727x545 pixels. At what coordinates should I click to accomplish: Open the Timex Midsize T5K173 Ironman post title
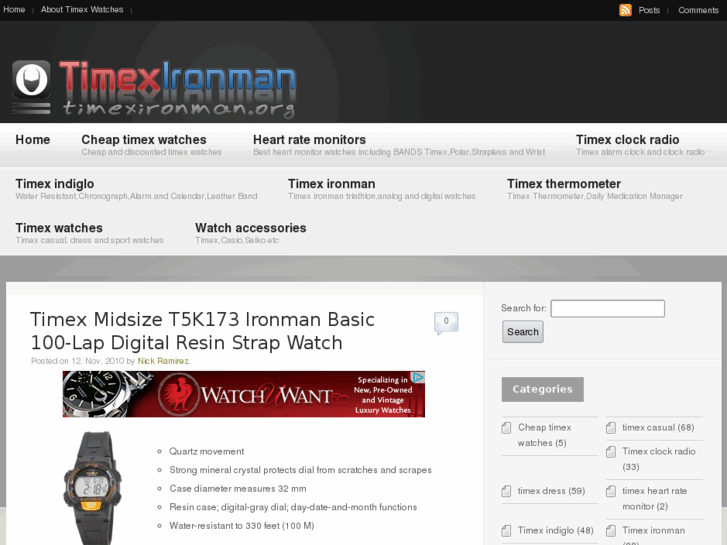point(202,331)
